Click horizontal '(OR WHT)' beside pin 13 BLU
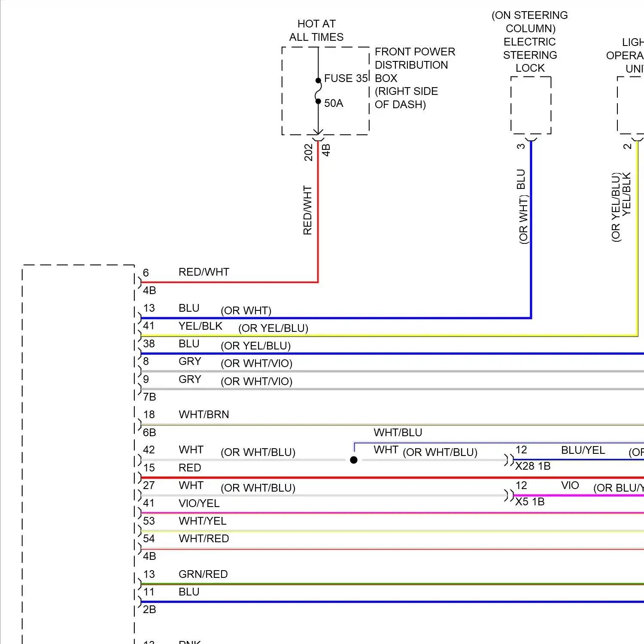The image size is (644, 644). [x=246, y=310]
